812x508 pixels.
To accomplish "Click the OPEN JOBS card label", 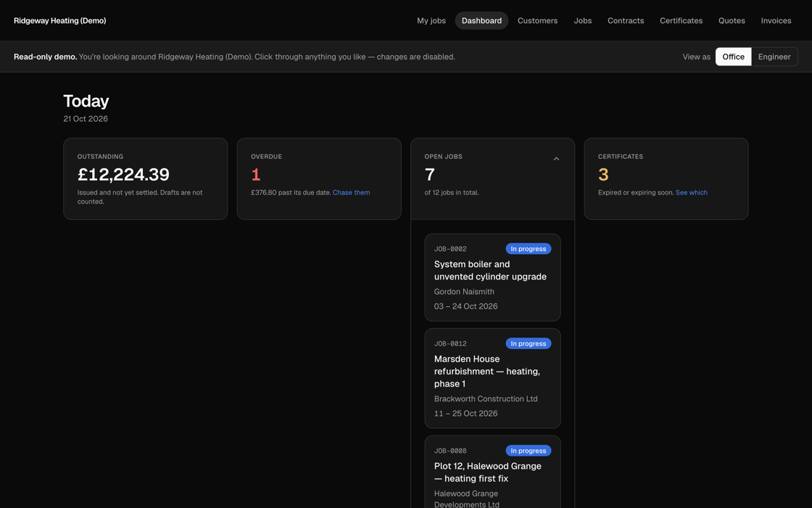I will click(443, 157).
